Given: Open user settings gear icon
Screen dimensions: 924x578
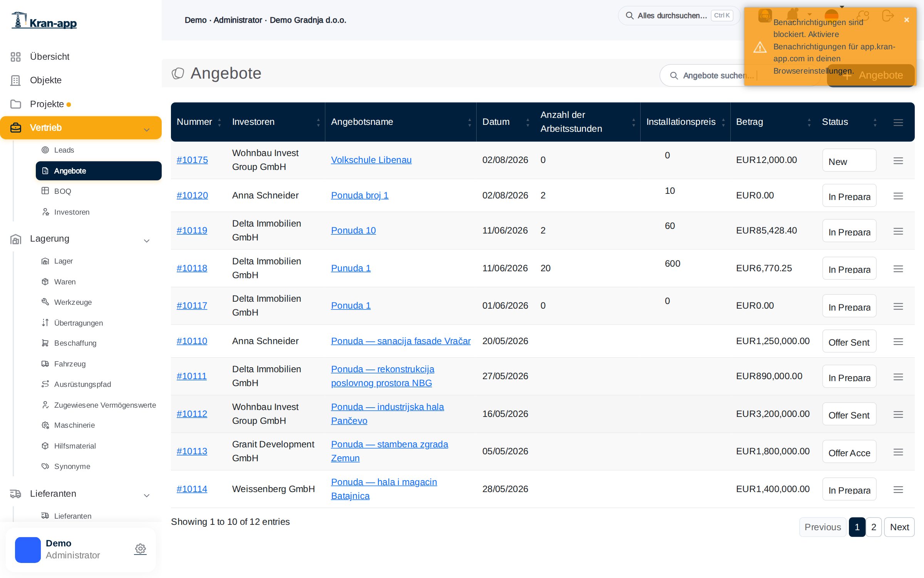Looking at the screenshot, I should pos(140,549).
